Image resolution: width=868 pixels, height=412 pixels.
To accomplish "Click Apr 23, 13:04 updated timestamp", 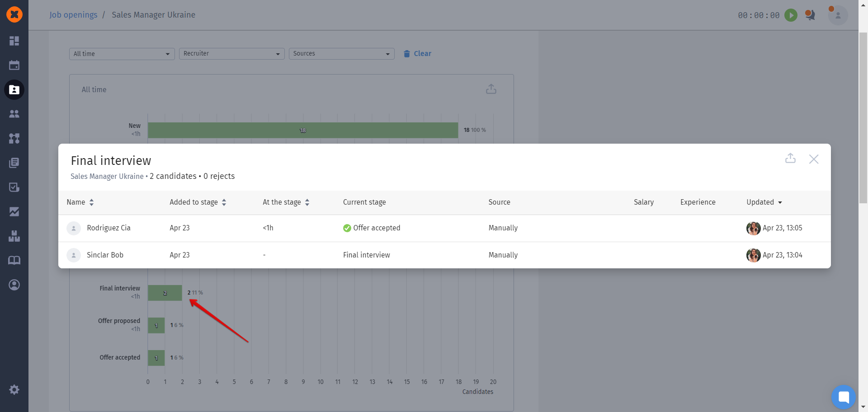I will coord(783,255).
